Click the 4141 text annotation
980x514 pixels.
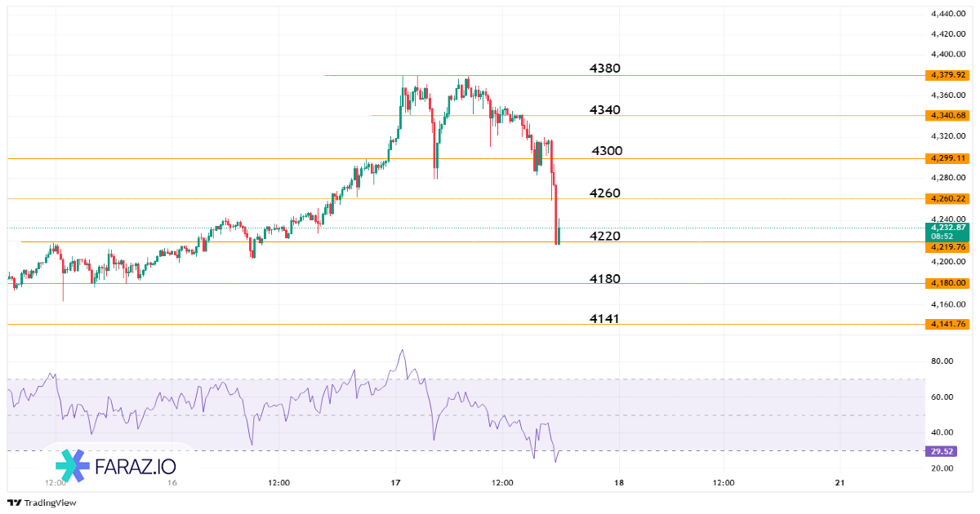tap(604, 319)
